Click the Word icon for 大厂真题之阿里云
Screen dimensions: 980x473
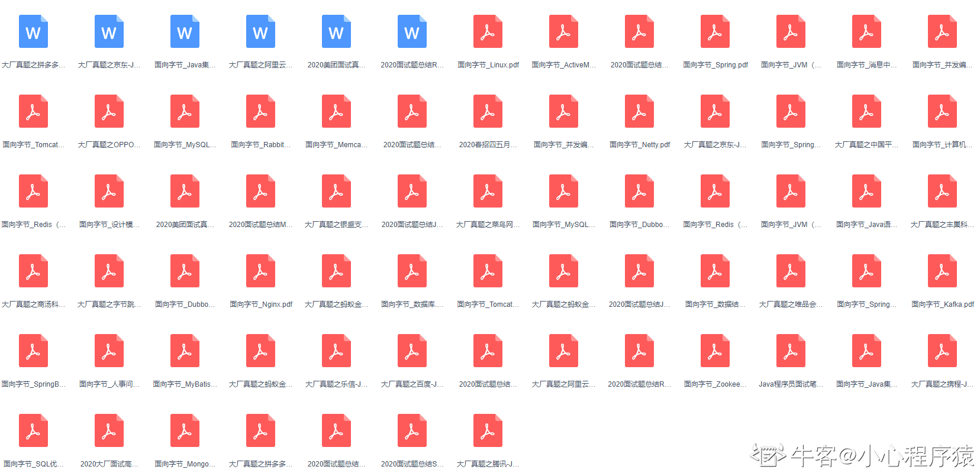[260, 31]
